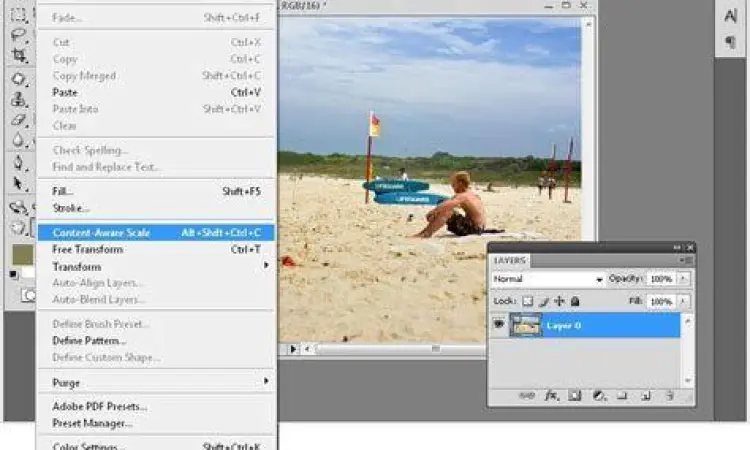Choose Fill... menu entry
This screenshot has height=450, width=750.
(x=156, y=191)
